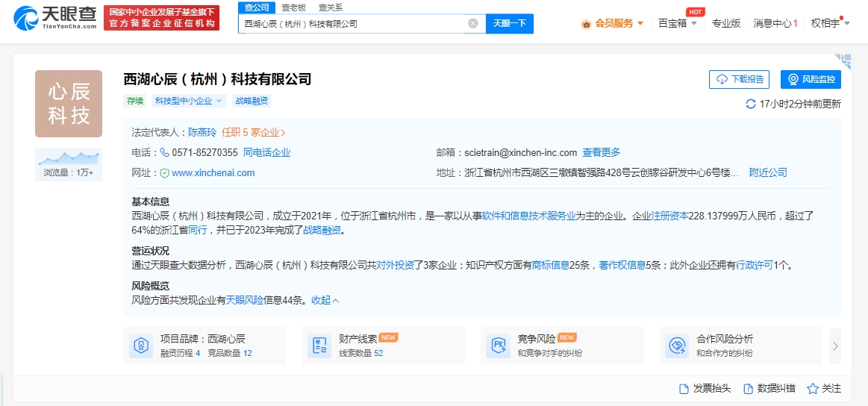Screen dimensions: 868x406
Task: Click the 附近公司 link
Action: point(768,173)
